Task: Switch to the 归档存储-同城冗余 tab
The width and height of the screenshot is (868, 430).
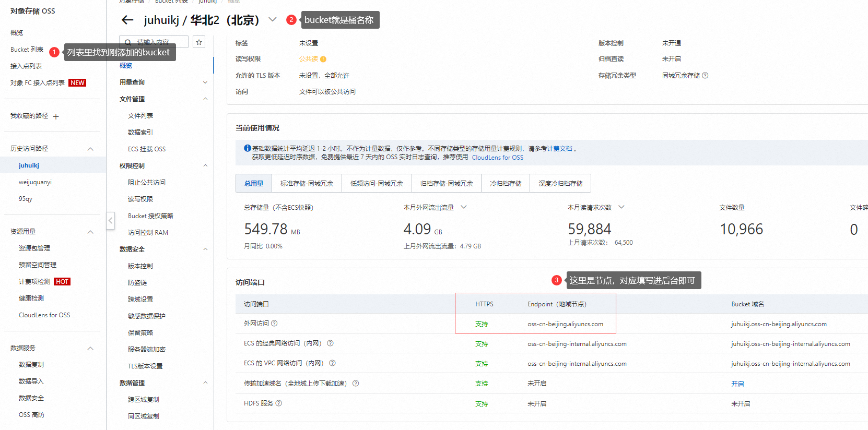Action: click(447, 183)
